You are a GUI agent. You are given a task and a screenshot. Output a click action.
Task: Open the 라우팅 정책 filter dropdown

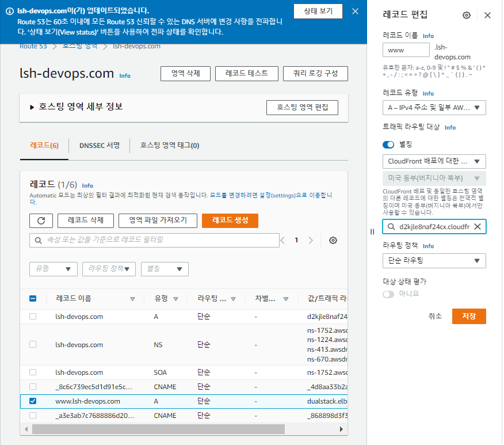109,269
